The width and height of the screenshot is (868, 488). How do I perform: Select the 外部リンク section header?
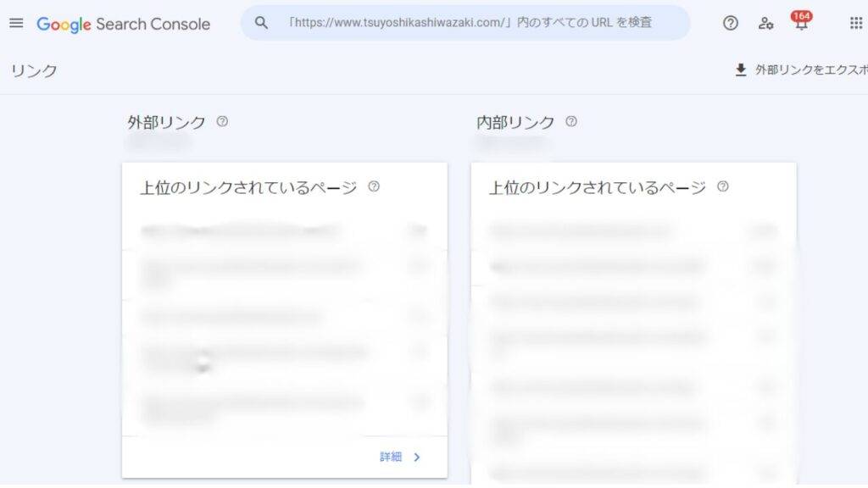click(165, 121)
